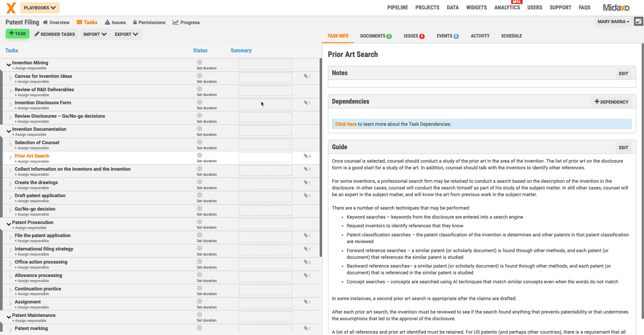The image size is (644, 335).
Task: Click Set duration for Draft patent application
Action: click(207, 201)
